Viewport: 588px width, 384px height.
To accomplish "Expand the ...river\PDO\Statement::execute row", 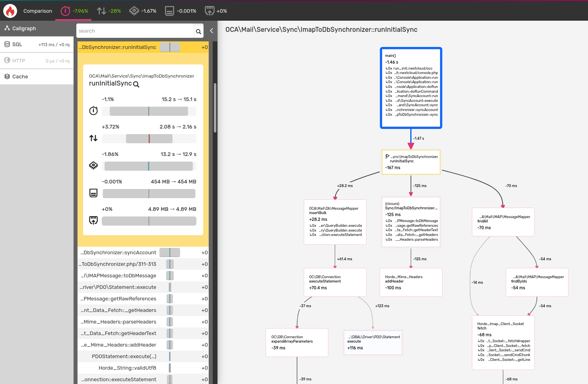I will click(143, 287).
